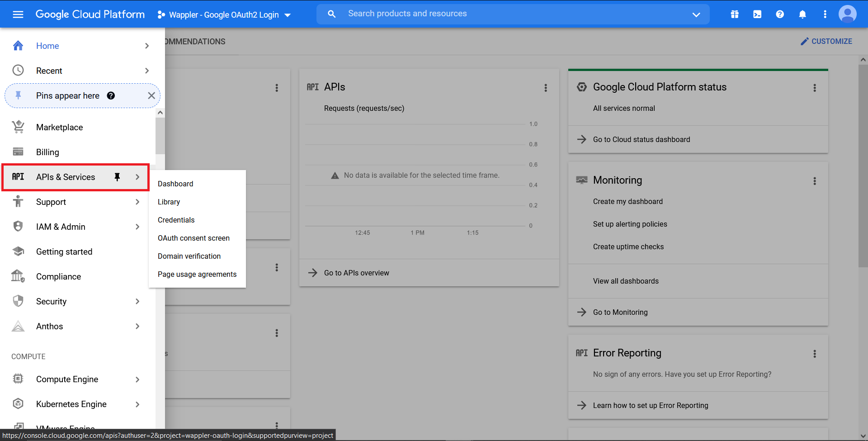868x441 pixels.
Task: Click help icon next to Pins appear here
Action: click(111, 95)
